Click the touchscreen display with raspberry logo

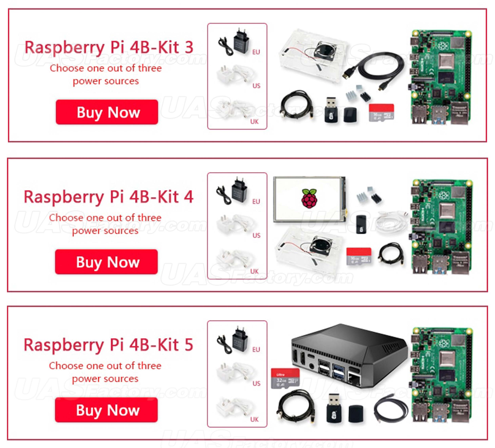point(310,199)
